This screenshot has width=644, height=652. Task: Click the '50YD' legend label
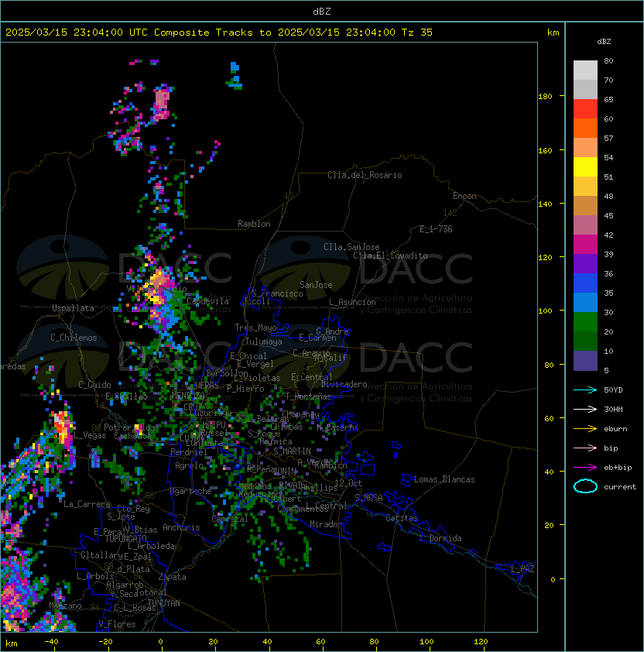pyautogui.click(x=613, y=390)
